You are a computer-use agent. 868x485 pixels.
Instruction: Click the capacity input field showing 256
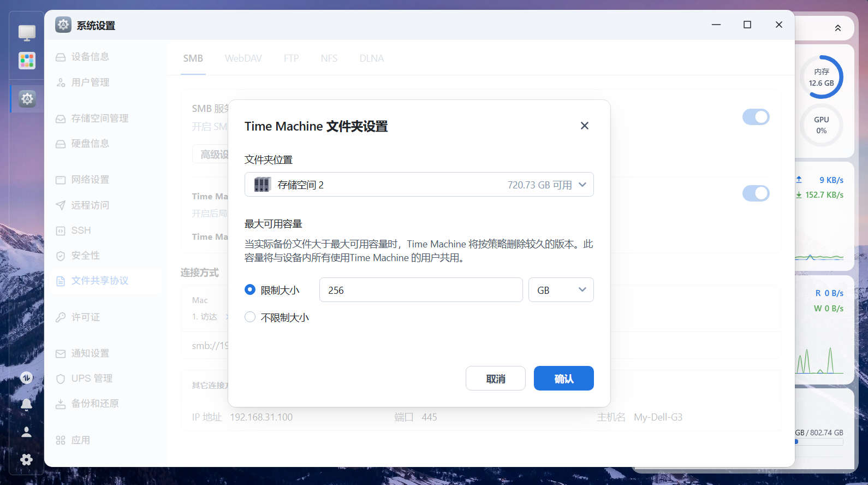421,290
